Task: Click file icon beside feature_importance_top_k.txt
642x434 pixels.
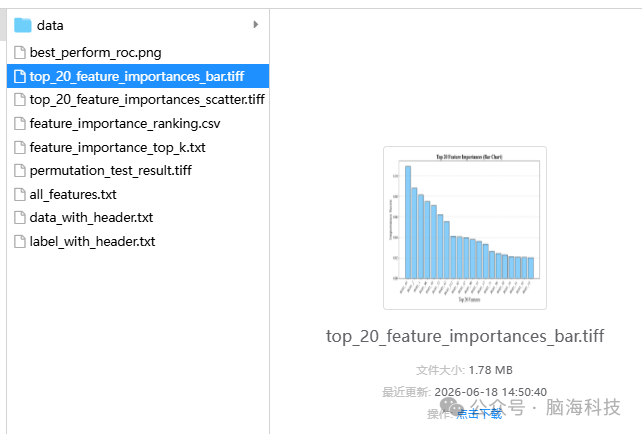Action: [20, 147]
